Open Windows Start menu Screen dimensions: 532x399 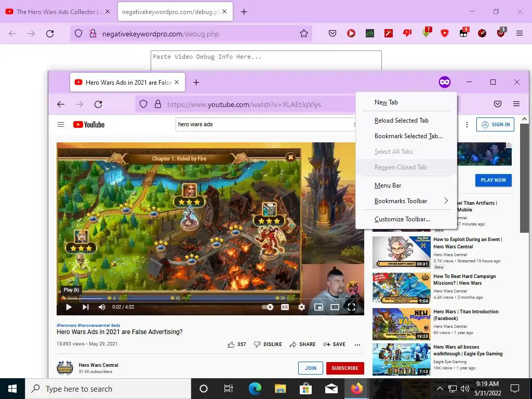[x=12, y=389]
